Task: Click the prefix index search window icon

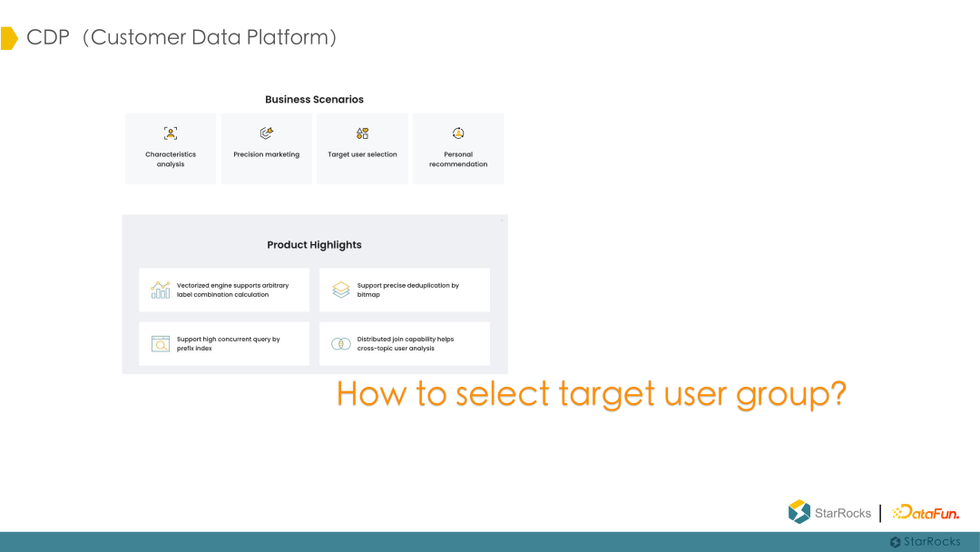Action: coord(161,344)
